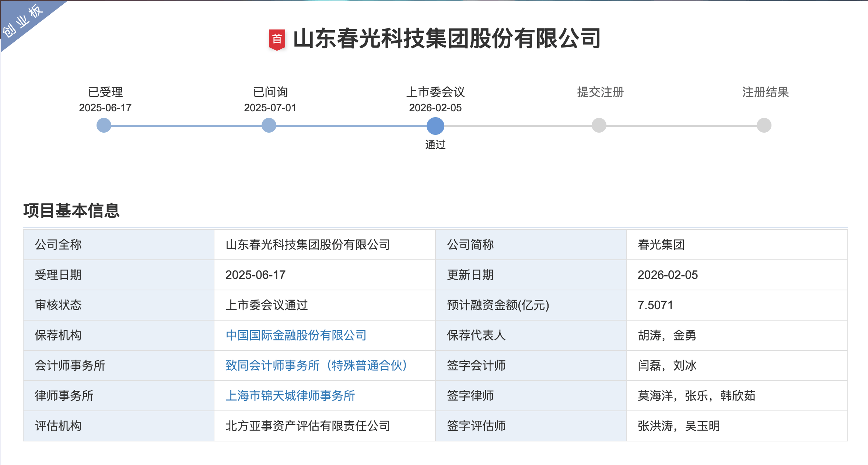Image resolution: width=868 pixels, height=465 pixels.
Task: Click the 上市委会议通过 review status cell
Action: [x=266, y=305]
